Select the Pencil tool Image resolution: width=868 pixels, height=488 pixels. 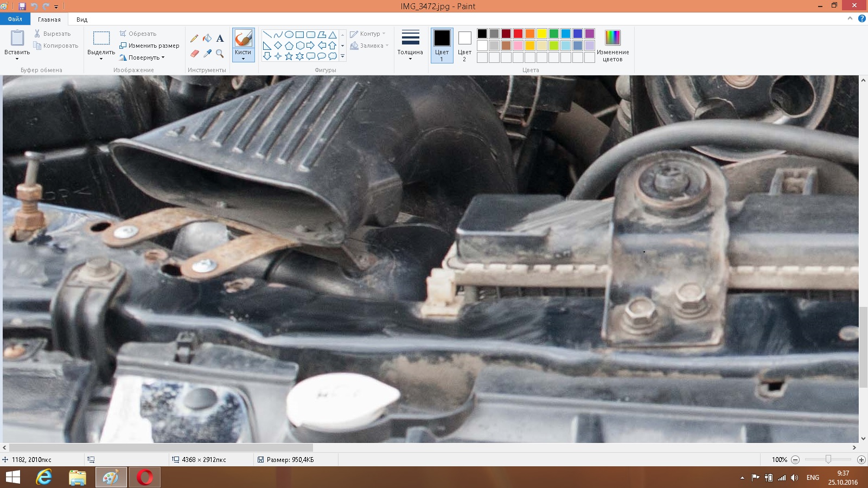tap(194, 38)
